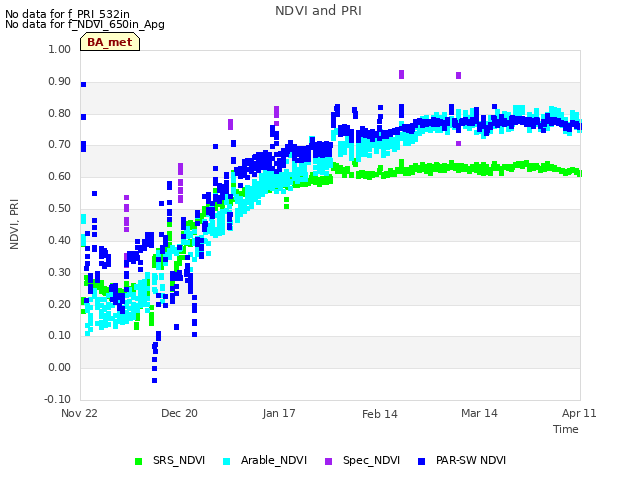Click the blue PAR-SW NDVI legend marker
The width and height of the screenshot is (640, 480).
421,461
